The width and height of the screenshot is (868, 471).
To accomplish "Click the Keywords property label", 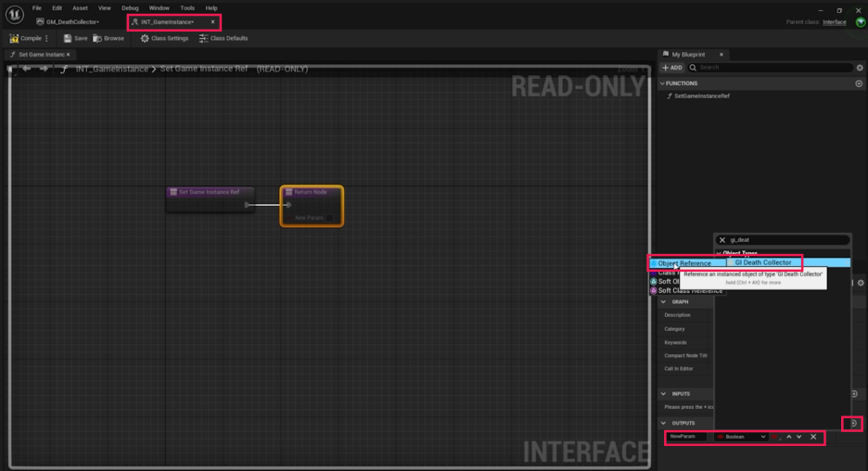I will point(675,343).
